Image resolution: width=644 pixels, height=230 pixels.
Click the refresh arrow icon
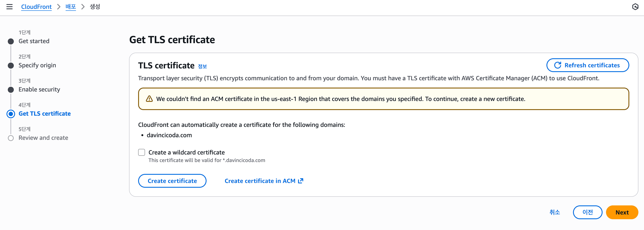(x=557, y=65)
